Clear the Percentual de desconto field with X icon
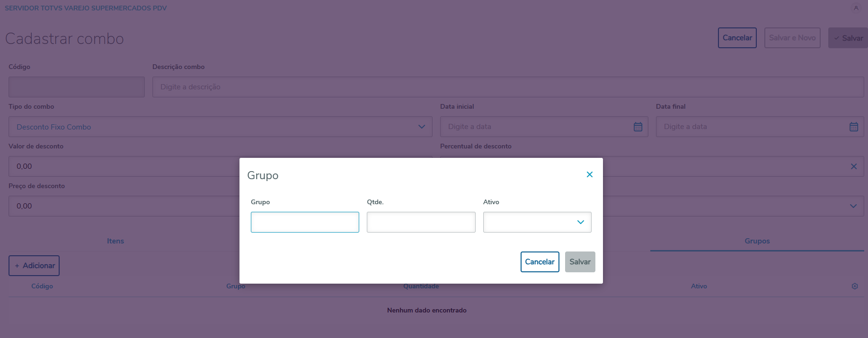The width and height of the screenshot is (868, 338). click(854, 166)
